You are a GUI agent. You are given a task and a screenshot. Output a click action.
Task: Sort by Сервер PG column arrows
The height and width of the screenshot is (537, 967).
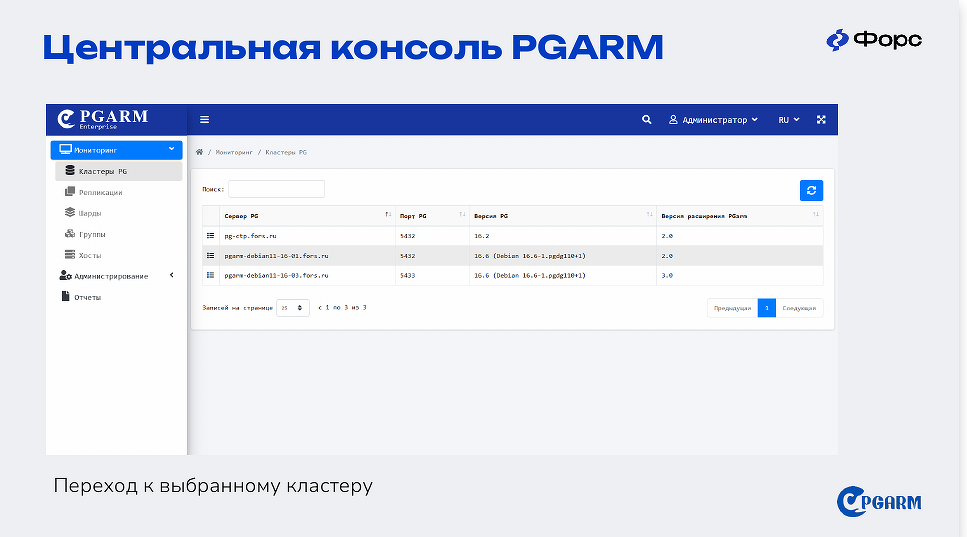point(388,215)
